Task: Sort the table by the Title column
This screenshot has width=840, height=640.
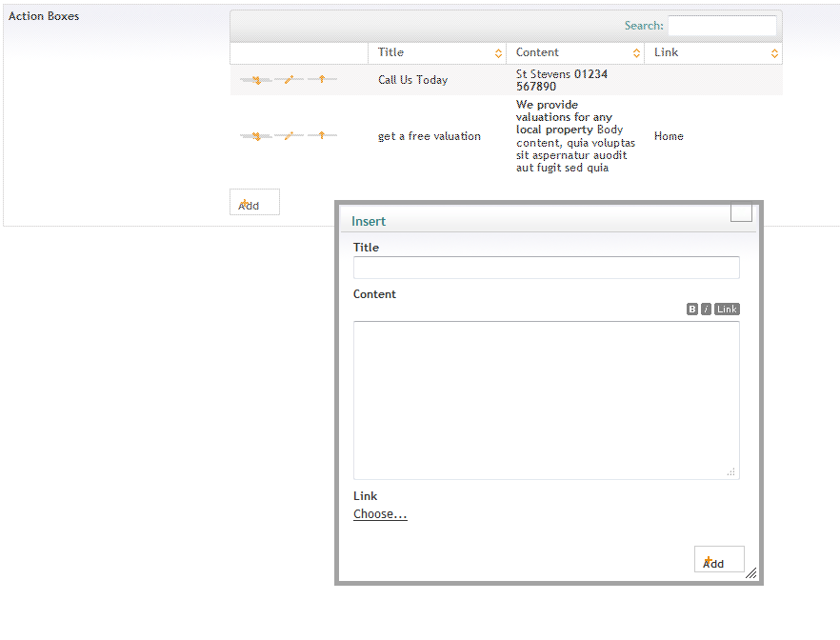Action: click(437, 53)
